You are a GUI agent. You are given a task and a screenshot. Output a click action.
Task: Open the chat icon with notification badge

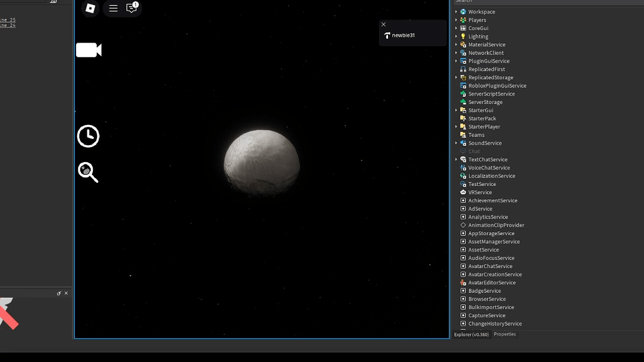131,8
